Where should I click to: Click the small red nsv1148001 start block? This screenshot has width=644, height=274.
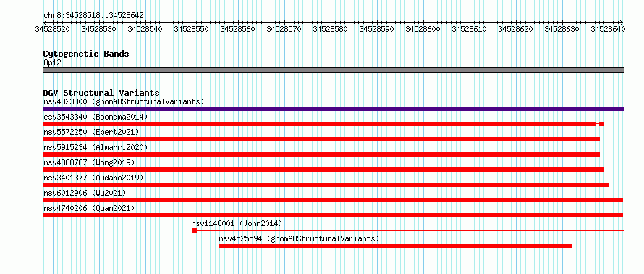tap(194, 231)
